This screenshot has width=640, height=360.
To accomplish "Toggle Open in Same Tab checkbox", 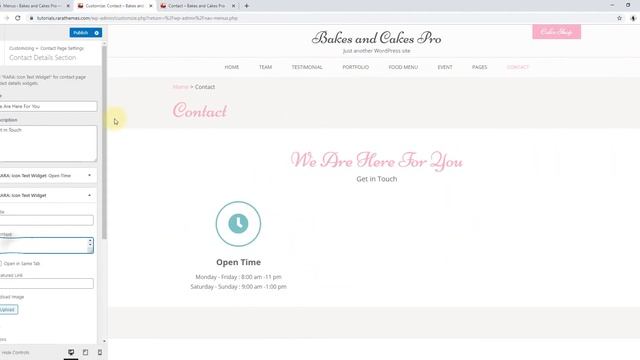I will pyautogui.click(x=0, y=264).
